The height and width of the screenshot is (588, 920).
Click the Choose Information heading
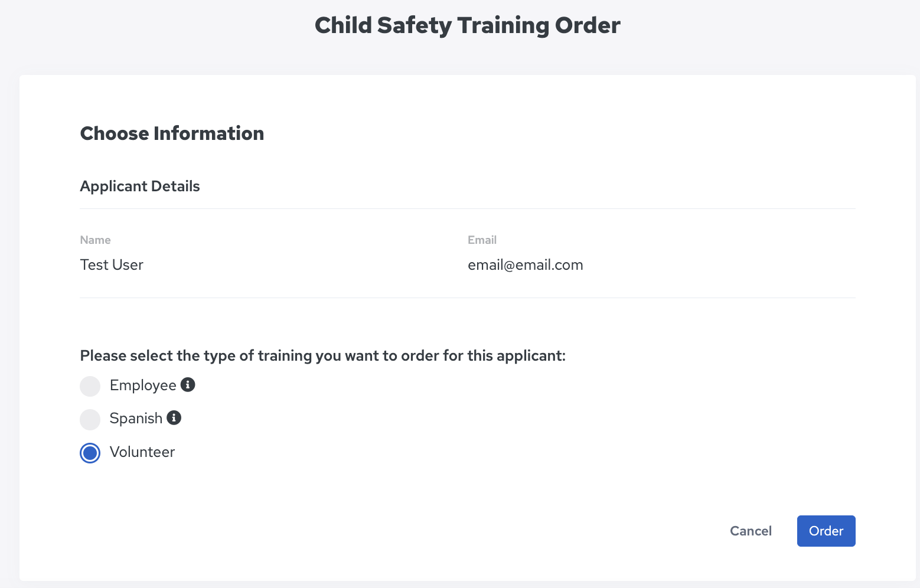(x=172, y=133)
